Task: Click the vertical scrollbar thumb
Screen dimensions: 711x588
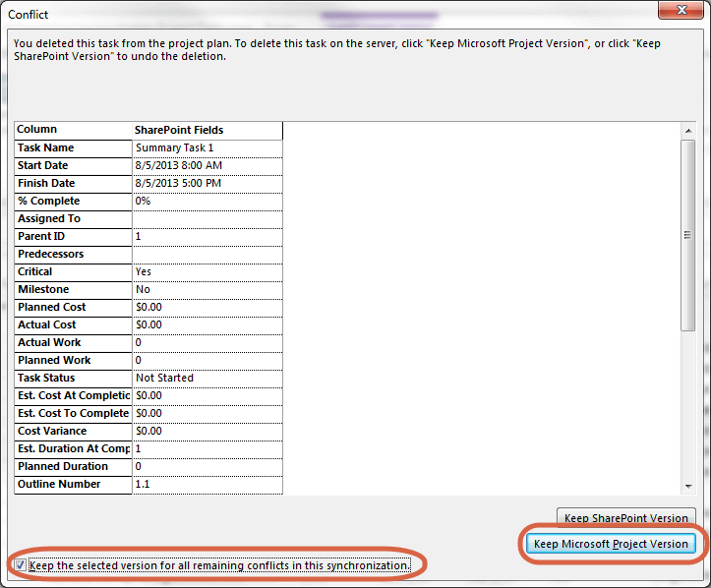Action: [688, 235]
